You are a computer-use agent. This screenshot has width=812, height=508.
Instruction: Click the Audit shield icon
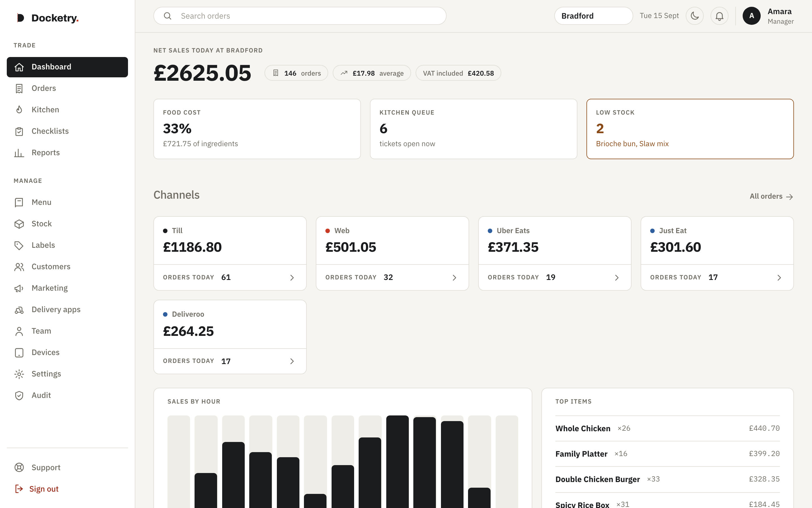tap(19, 395)
